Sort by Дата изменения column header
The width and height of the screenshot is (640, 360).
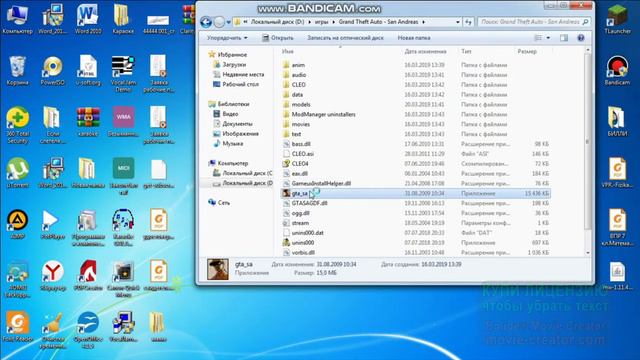point(425,51)
